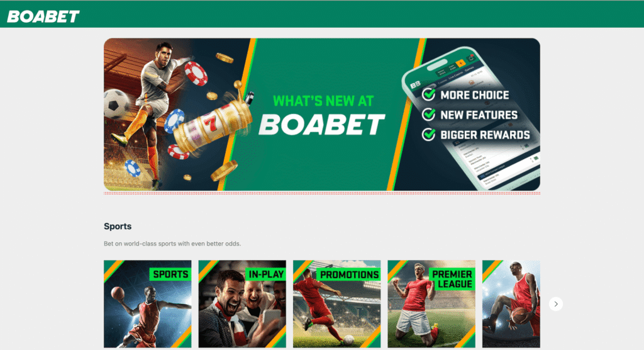Open the What's New at BOABET banner

pyautogui.click(x=322, y=115)
